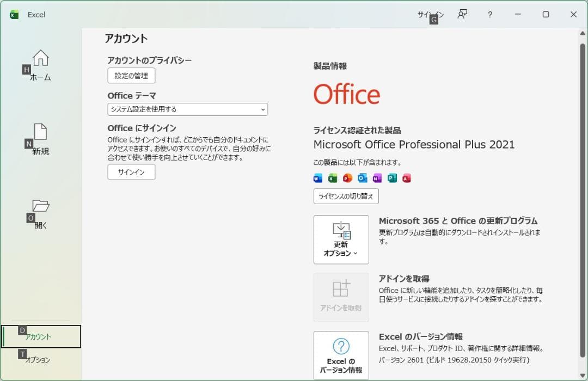
Task: Click the Access app icon
Action: 407,178
